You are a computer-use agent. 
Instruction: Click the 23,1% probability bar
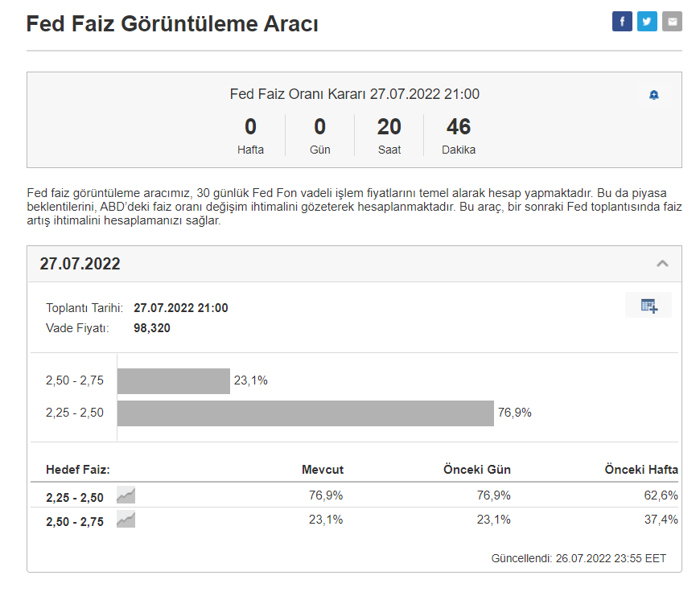click(173, 381)
